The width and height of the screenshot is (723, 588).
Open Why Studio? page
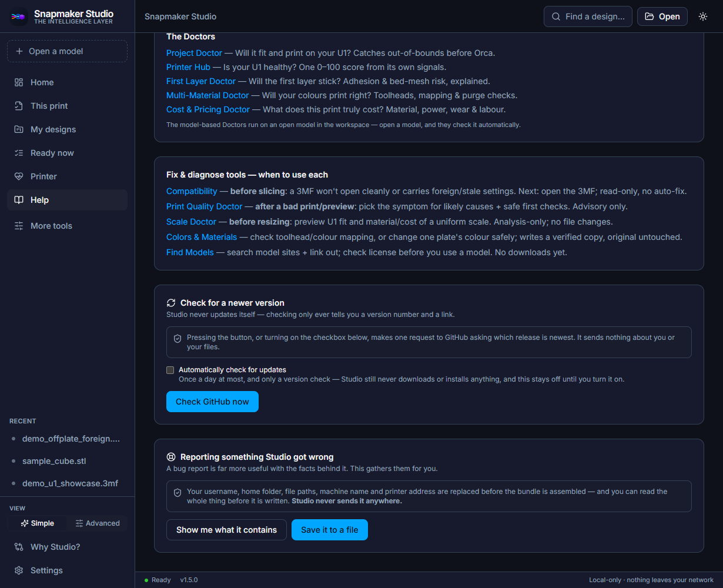67,547
